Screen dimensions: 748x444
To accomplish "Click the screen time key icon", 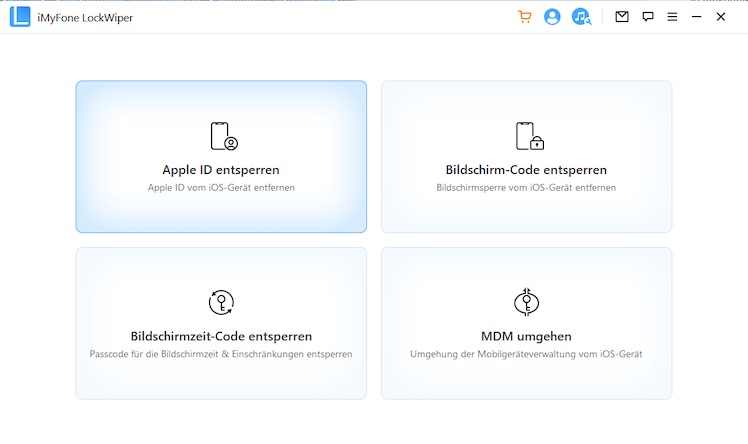I will [221, 303].
